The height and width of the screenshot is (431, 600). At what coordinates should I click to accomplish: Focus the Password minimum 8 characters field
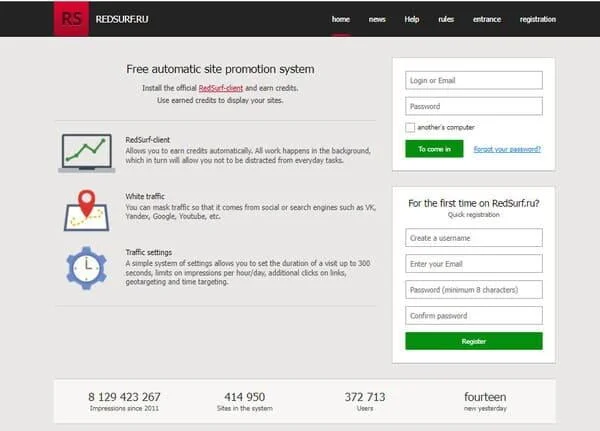[x=474, y=290]
